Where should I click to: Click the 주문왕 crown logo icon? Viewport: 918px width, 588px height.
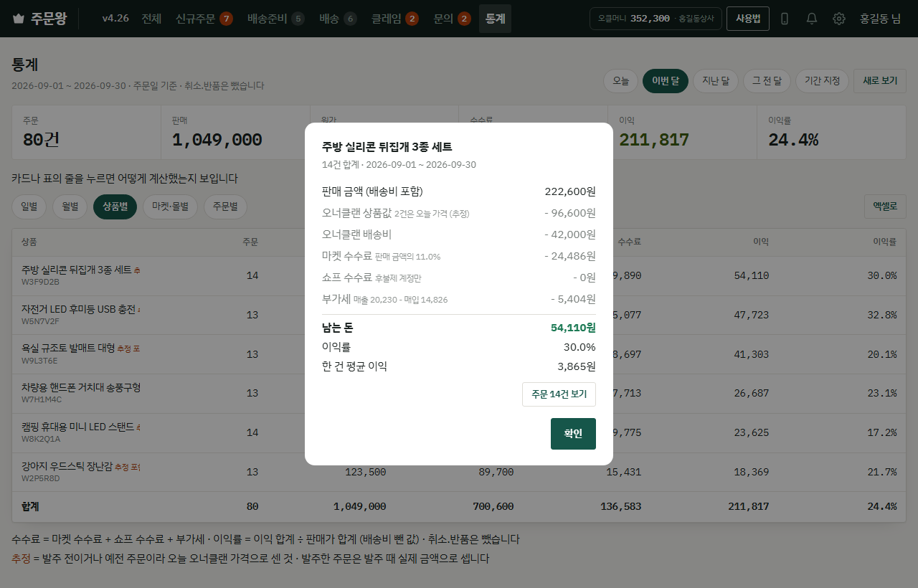tap(19, 19)
